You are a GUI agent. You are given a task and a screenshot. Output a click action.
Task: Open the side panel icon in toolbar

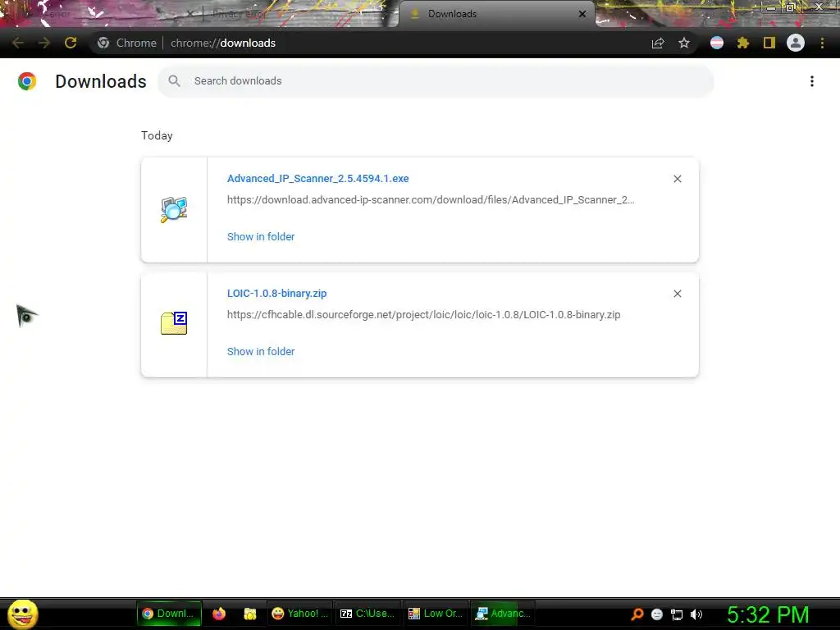point(769,43)
